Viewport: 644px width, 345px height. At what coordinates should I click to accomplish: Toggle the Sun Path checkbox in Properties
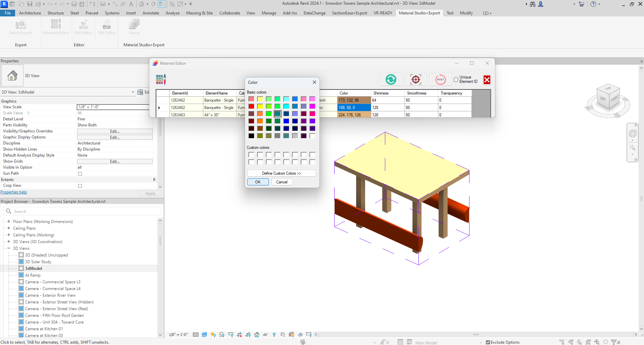[x=80, y=174]
